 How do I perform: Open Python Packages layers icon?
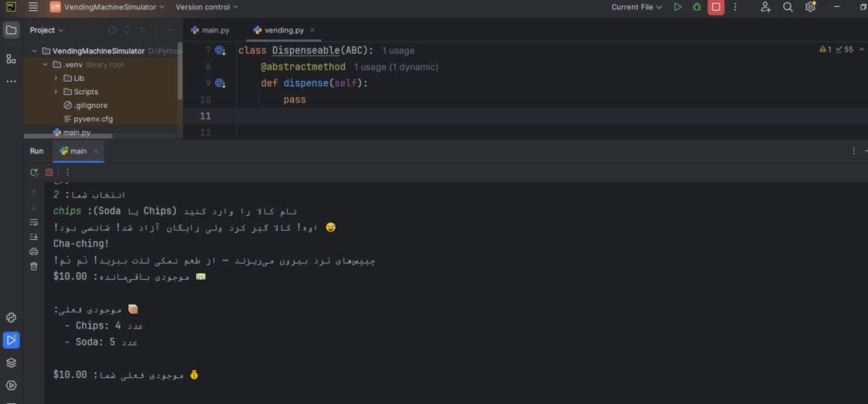point(11,363)
